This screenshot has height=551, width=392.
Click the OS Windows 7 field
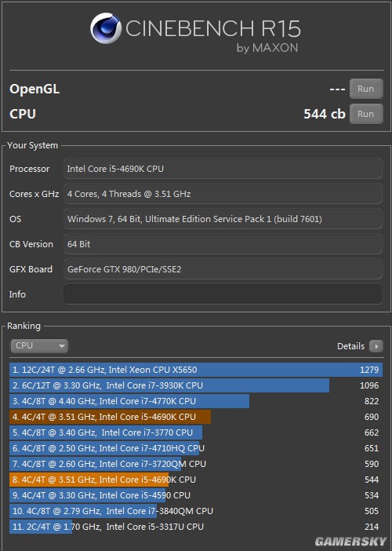pos(223,219)
